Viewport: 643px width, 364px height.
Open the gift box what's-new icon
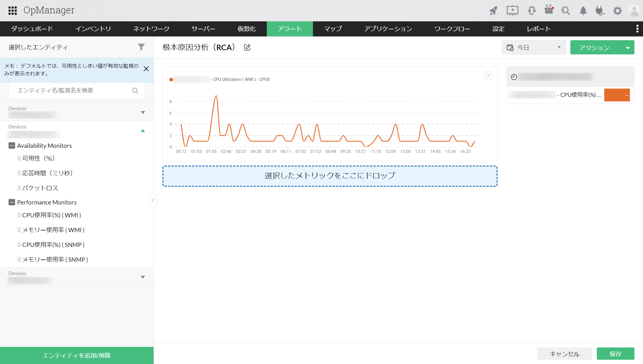[x=549, y=10]
